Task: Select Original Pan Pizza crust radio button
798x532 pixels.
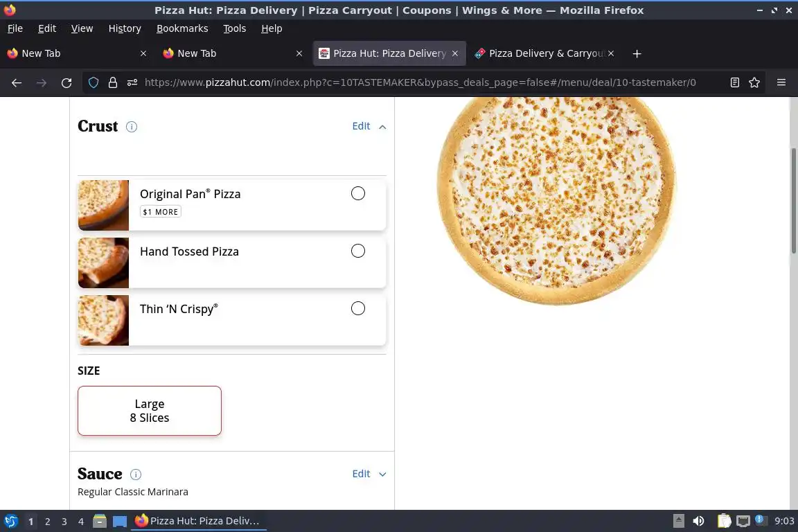Action: click(x=357, y=193)
